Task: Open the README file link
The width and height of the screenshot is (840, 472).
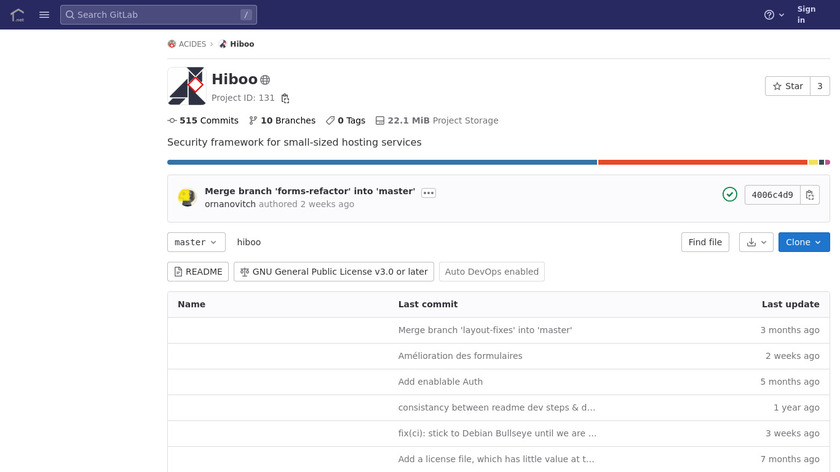Action: (x=198, y=272)
